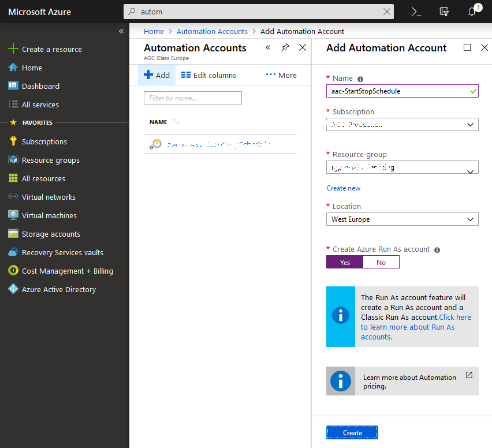Click automation account gear icon in list
Image resolution: width=492 pixels, height=448 pixels.
click(x=156, y=144)
